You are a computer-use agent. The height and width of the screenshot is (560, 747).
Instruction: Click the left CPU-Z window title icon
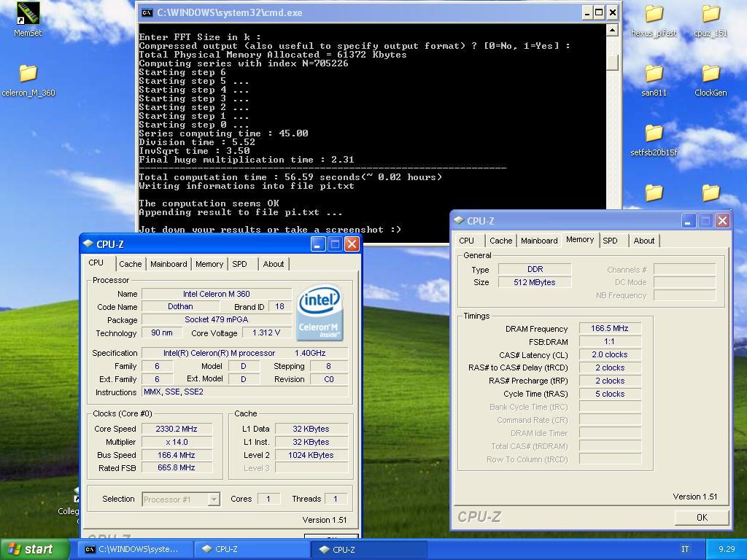88,244
